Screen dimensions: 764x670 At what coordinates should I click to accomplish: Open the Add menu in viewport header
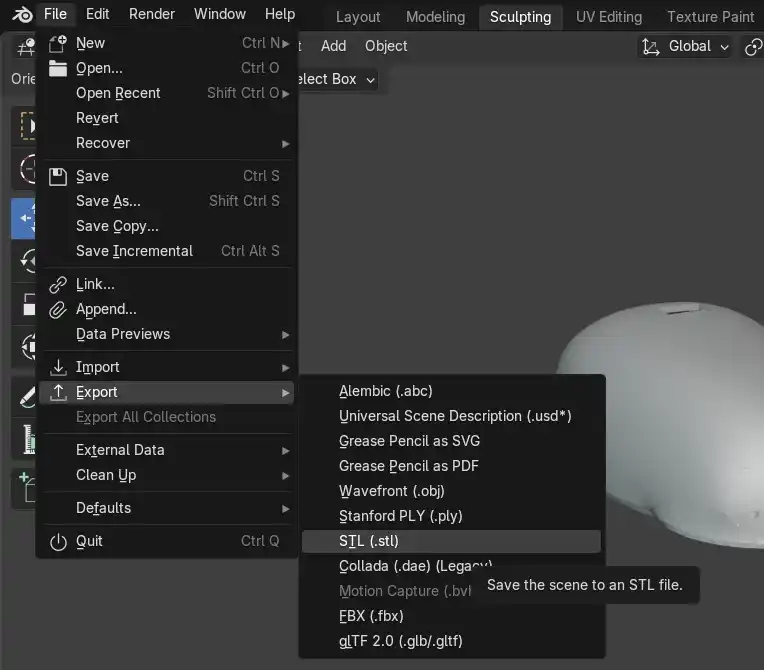point(333,46)
